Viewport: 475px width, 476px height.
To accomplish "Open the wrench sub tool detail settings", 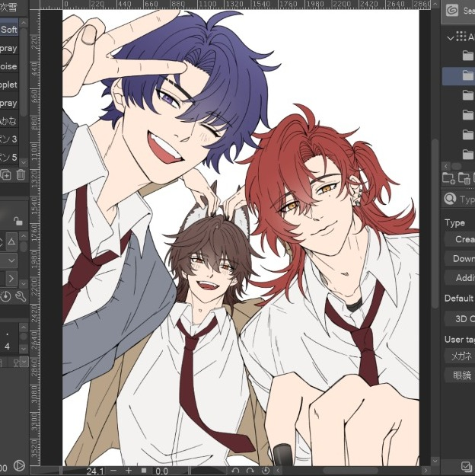I will click(21, 296).
